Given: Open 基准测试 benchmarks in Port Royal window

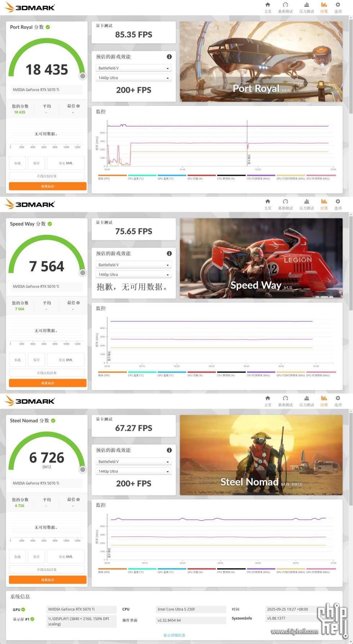Looking at the screenshot, I should pos(285,8).
